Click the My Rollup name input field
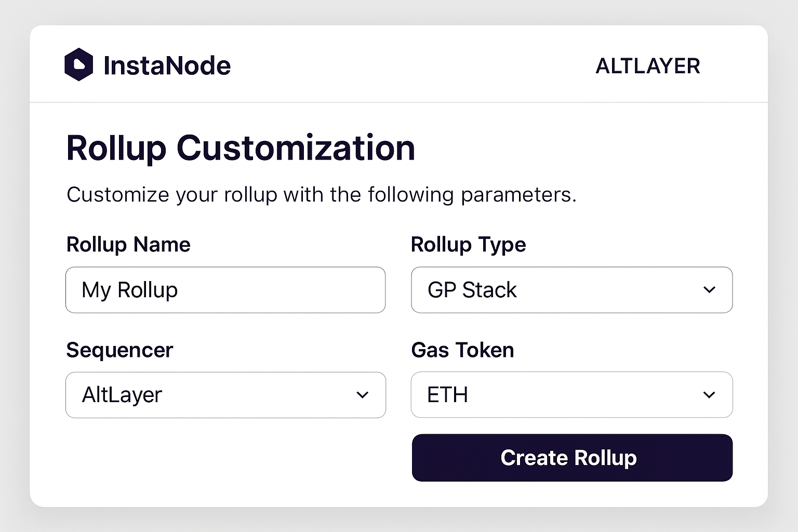Viewport: 798px width, 532px height. [x=225, y=290]
